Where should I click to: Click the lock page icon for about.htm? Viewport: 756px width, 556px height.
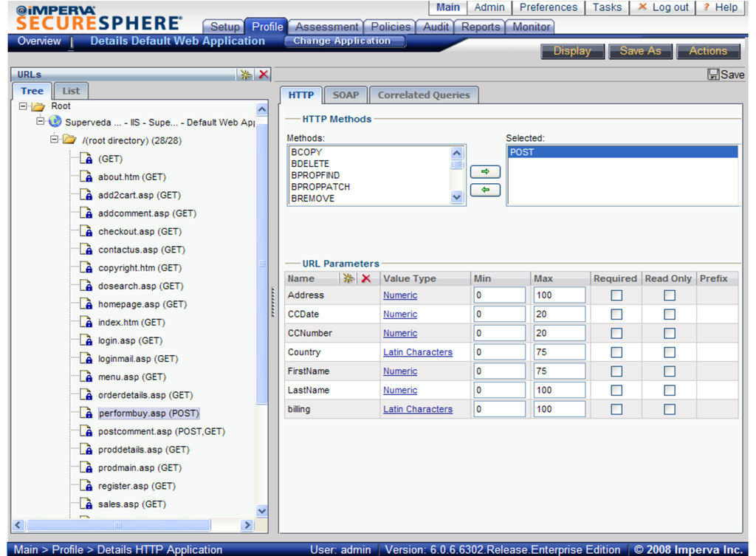[x=86, y=176]
